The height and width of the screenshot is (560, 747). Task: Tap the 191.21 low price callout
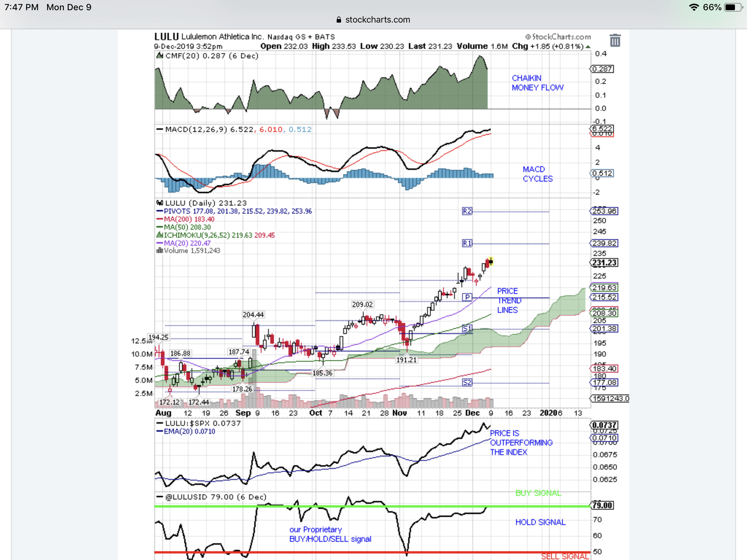click(x=406, y=360)
